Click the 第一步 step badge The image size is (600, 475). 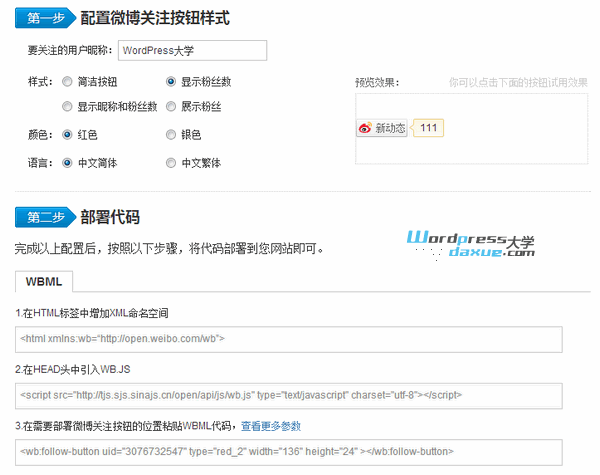click(x=46, y=18)
